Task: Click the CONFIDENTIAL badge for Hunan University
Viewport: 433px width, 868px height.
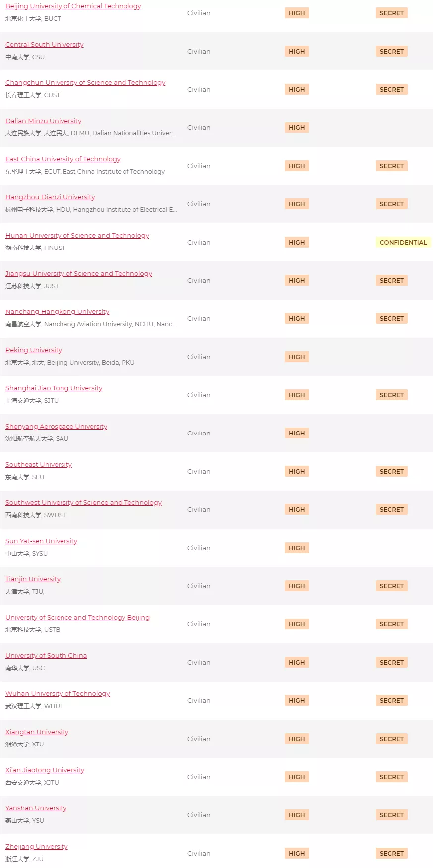Action: point(403,242)
